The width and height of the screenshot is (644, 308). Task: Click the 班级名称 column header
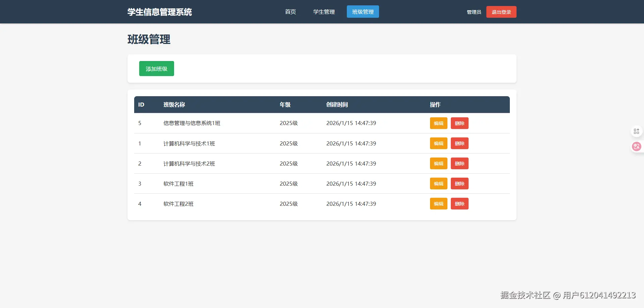click(174, 105)
